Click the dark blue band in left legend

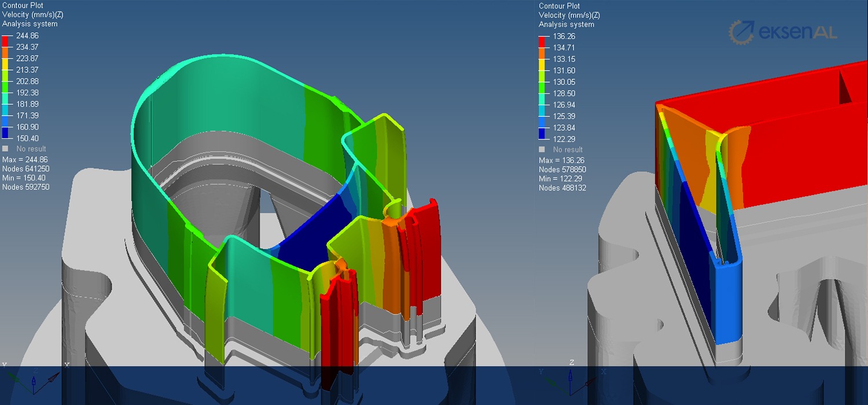tap(6, 132)
